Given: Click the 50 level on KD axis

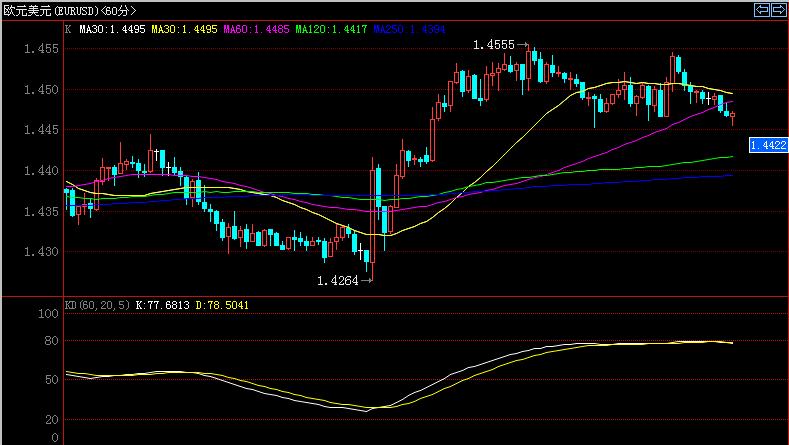Looking at the screenshot, I should click(51, 380).
